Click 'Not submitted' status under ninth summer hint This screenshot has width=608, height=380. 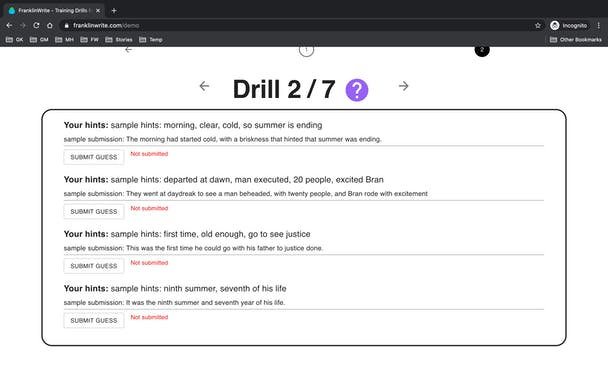pyautogui.click(x=149, y=317)
